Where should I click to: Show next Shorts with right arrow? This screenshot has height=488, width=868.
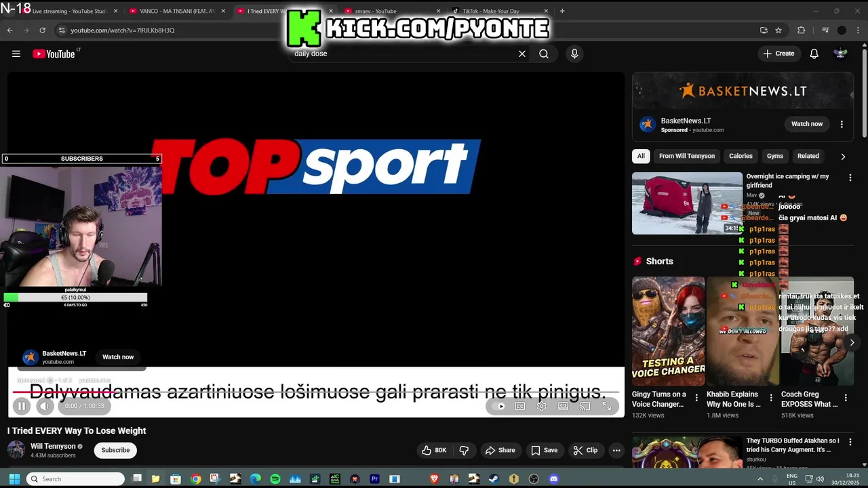pyautogui.click(x=852, y=342)
